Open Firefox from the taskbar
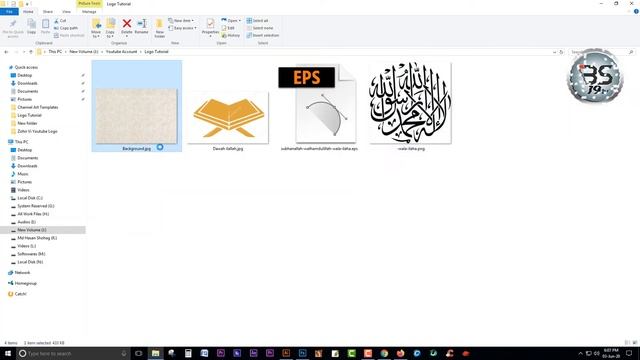 [400, 353]
